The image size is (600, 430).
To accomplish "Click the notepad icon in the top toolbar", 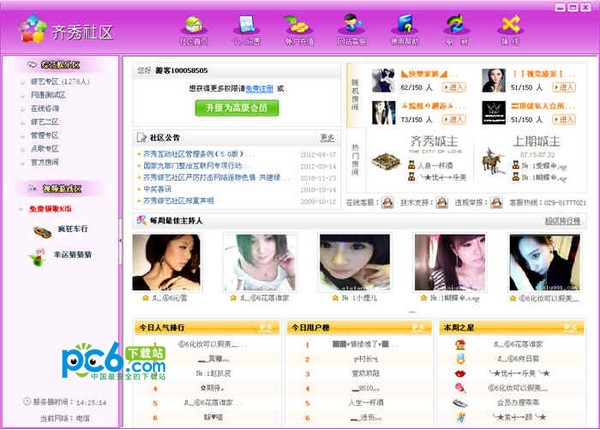I will 246,25.
